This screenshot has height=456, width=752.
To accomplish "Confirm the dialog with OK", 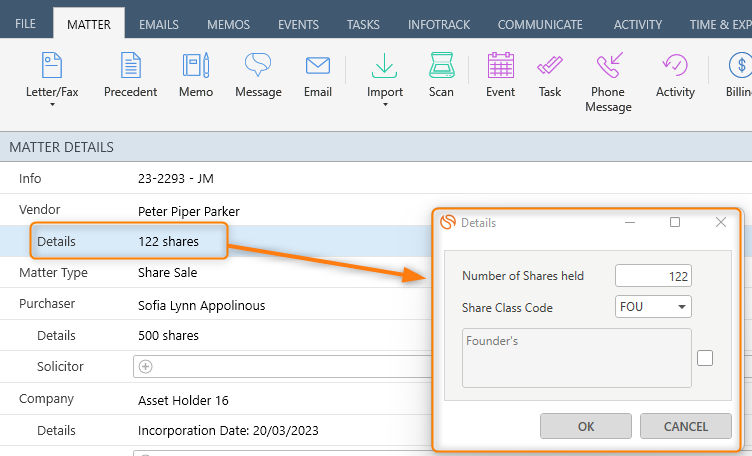I will (586, 426).
